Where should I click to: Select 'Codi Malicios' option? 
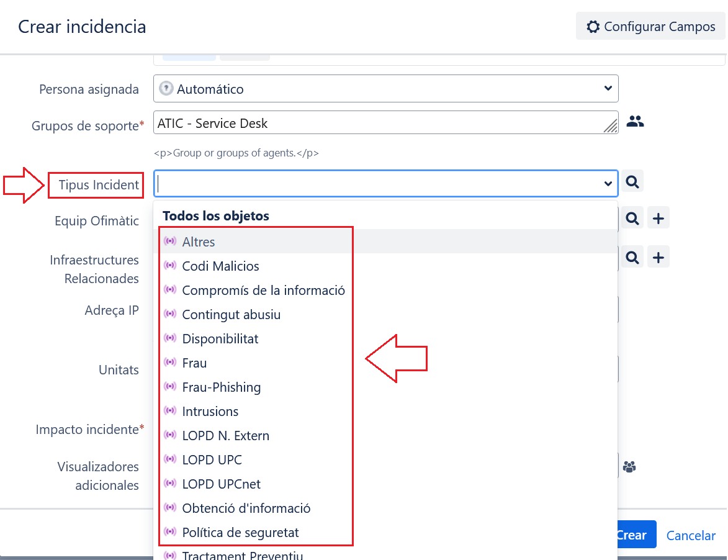click(220, 266)
